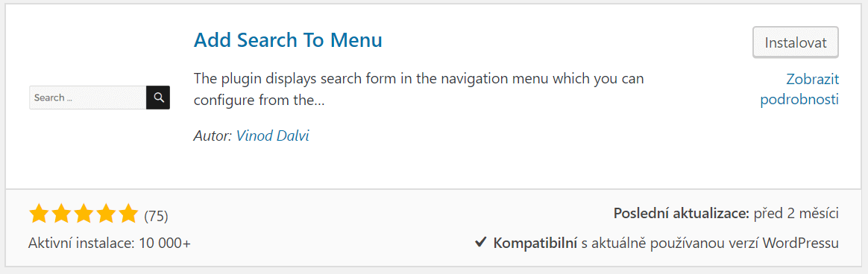
Task: Open the "Zobrazit podrobnosti" link
Action: [799, 89]
